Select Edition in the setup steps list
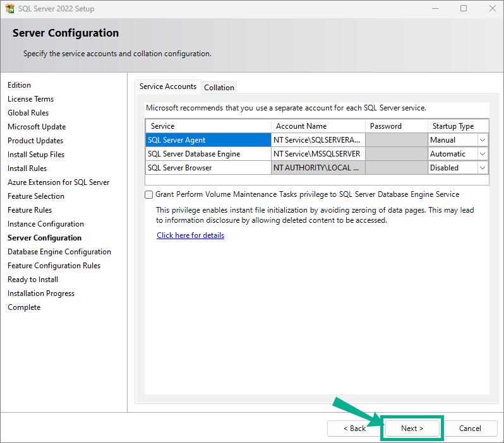This screenshot has width=504, height=443. pos(20,85)
